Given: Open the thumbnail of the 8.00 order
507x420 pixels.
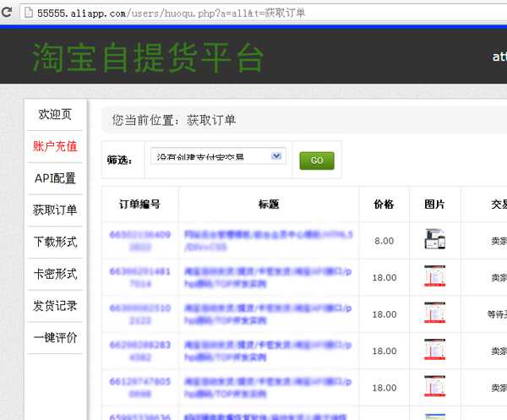Looking at the screenshot, I should 435,239.
